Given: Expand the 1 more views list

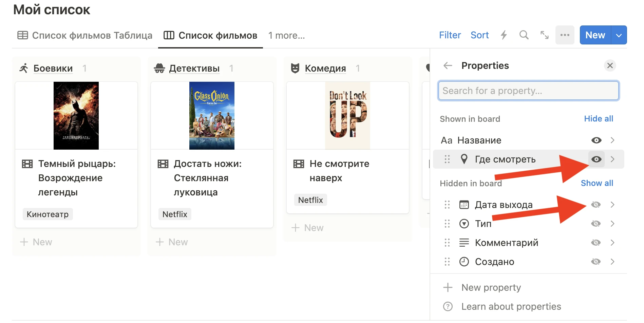Looking at the screenshot, I should coord(286,35).
